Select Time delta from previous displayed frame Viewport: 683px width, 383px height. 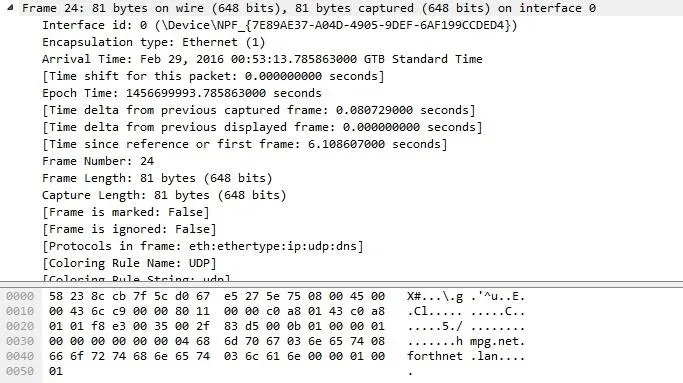click(262, 127)
